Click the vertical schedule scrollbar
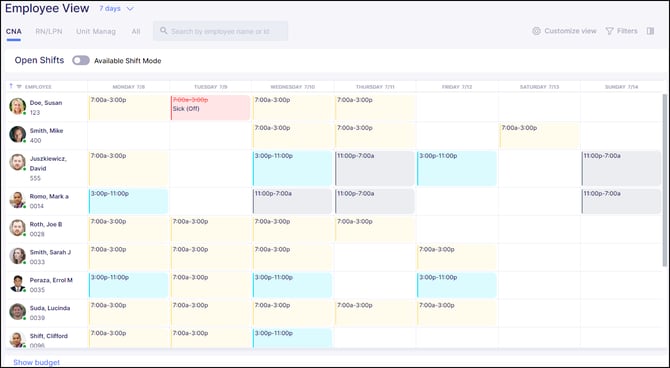The width and height of the screenshot is (670, 368). pyautogui.click(x=664, y=180)
